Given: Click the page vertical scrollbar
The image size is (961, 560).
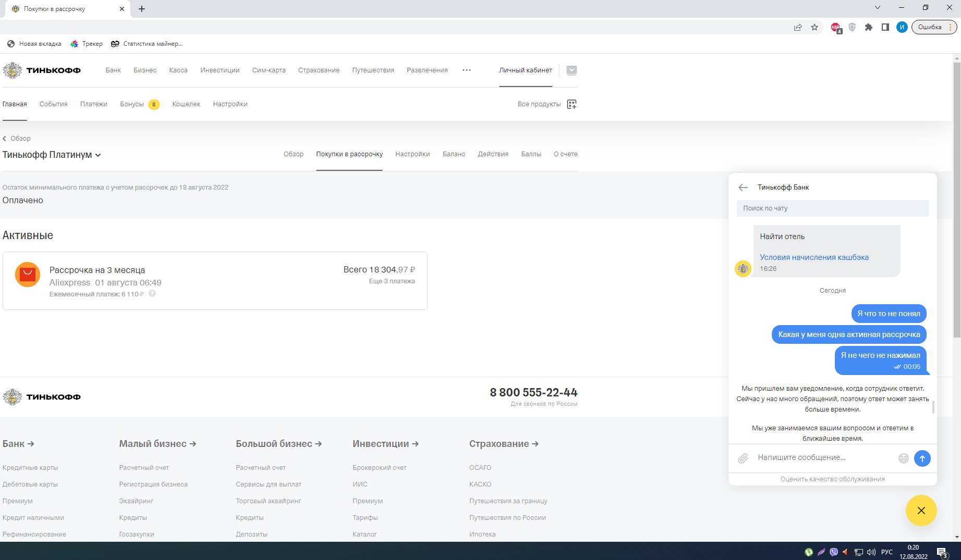Looking at the screenshot, I should (956, 200).
